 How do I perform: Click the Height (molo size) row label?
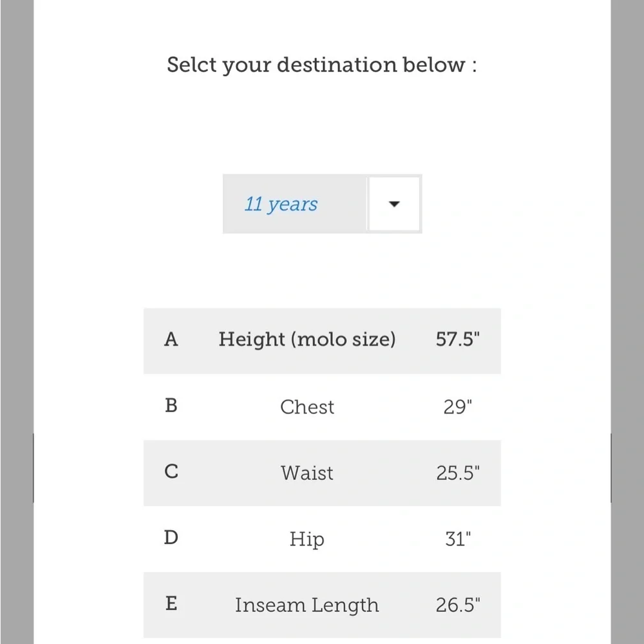pyautogui.click(x=307, y=339)
